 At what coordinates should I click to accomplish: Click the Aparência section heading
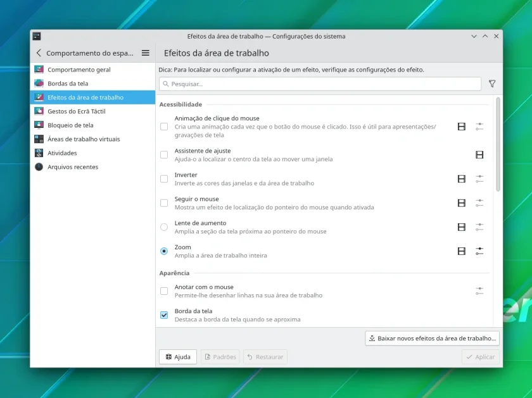tap(174, 273)
